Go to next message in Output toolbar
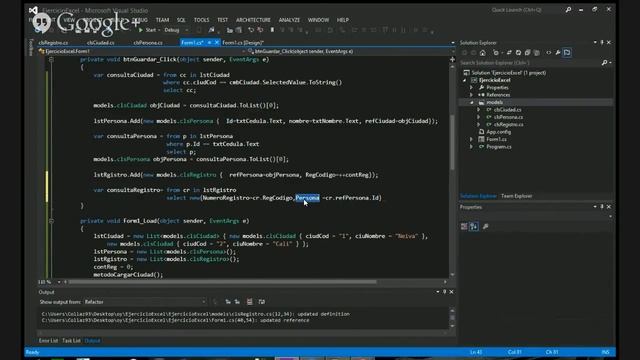Image resolution: width=640 pixels, height=360 pixels. (237, 302)
